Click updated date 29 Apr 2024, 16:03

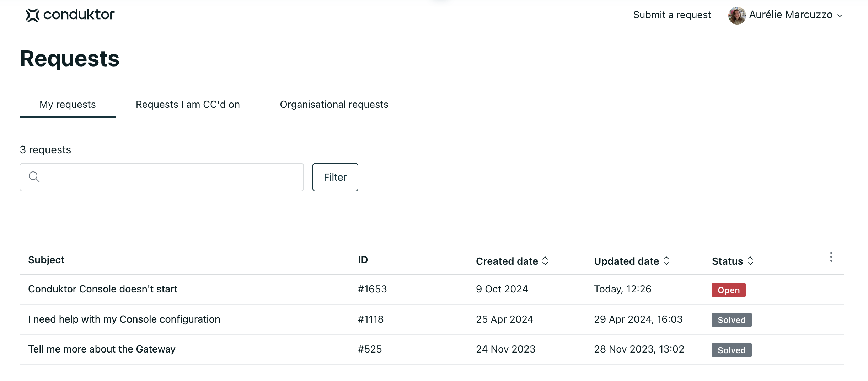click(x=638, y=319)
